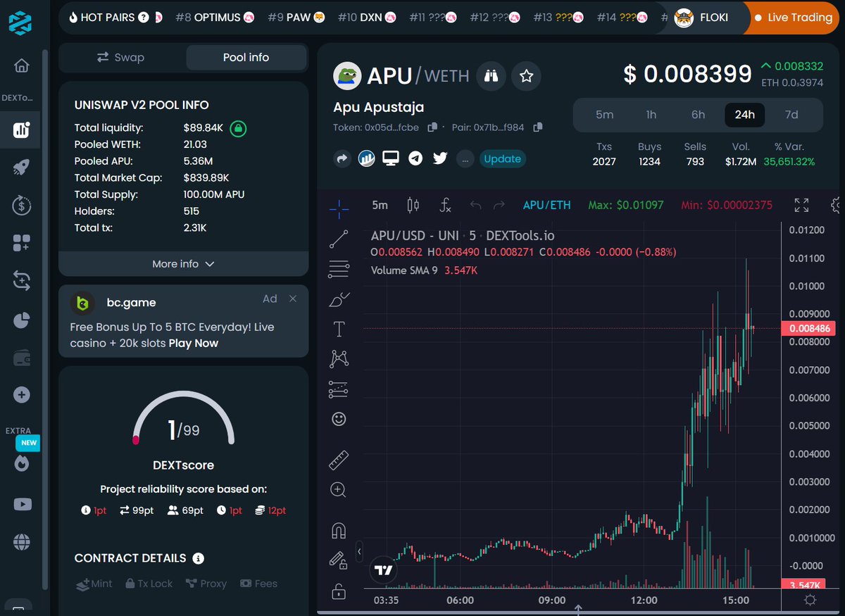This screenshot has width=845, height=616.
Task: Open the indicators fx menu
Action: [x=445, y=205]
